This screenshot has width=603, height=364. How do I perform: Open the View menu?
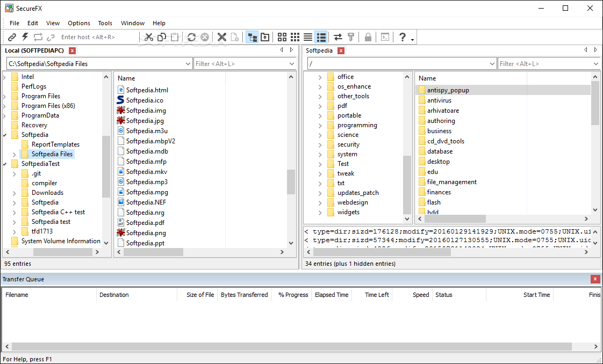click(53, 23)
